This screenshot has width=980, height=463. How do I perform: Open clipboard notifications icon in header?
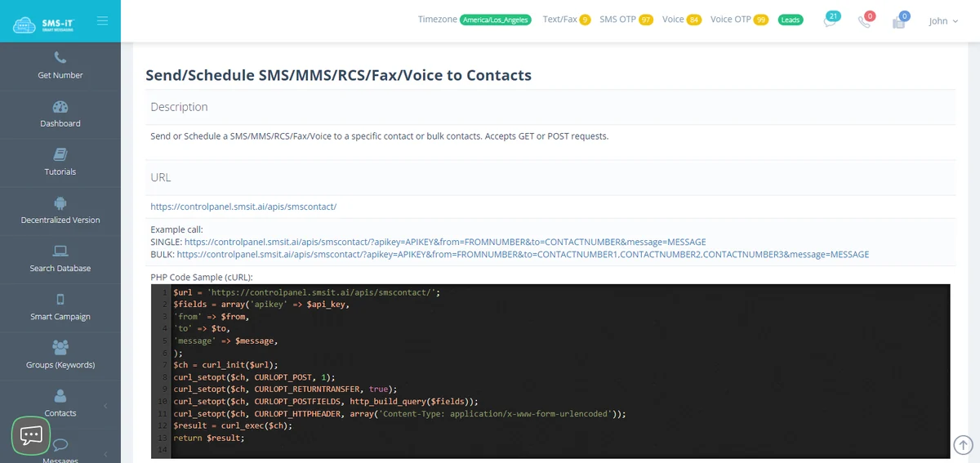click(x=899, y=20)
